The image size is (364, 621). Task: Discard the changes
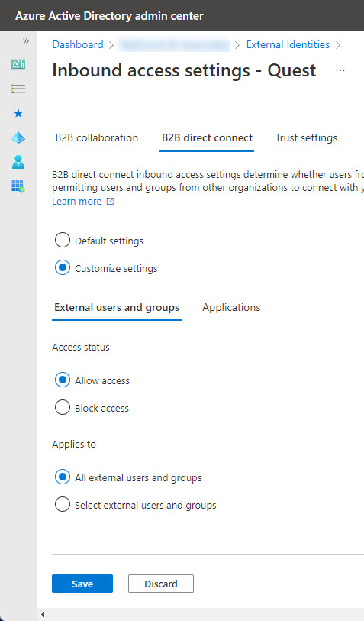pos(161,584)
